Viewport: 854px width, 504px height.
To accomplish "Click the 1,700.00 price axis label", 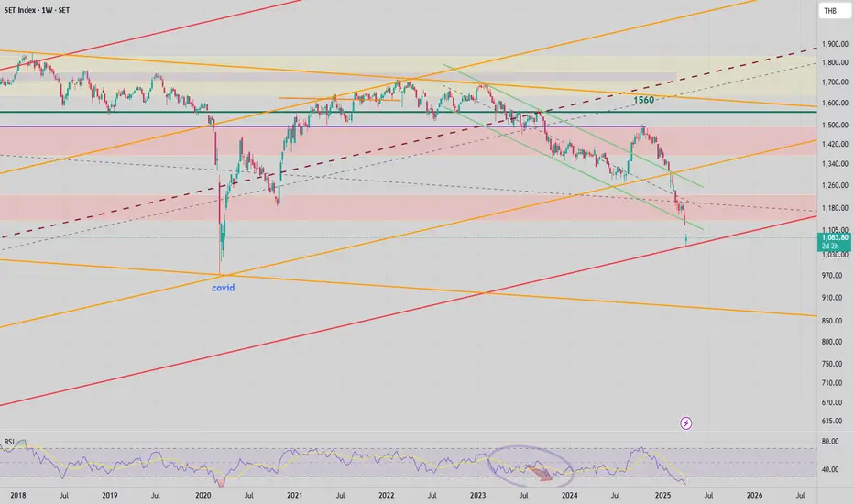I will (835, 82).
